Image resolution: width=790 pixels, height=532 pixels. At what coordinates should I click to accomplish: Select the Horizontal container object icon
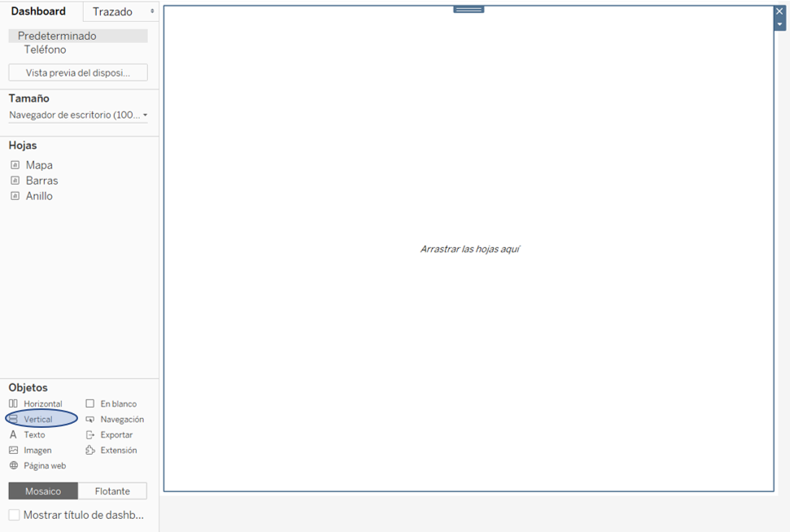point(13,404)
